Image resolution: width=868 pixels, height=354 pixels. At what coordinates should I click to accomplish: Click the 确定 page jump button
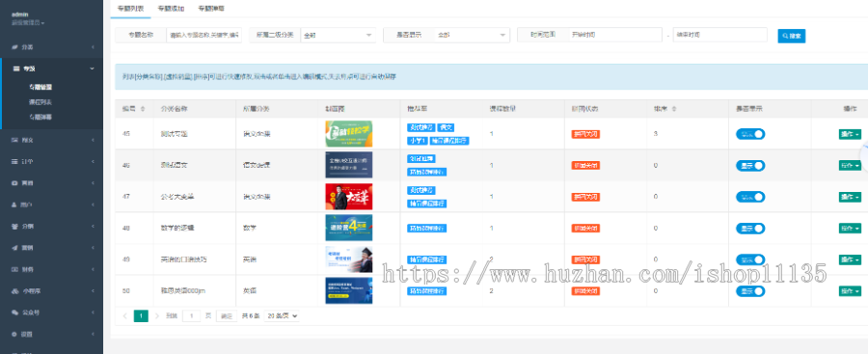click(227, 315)
